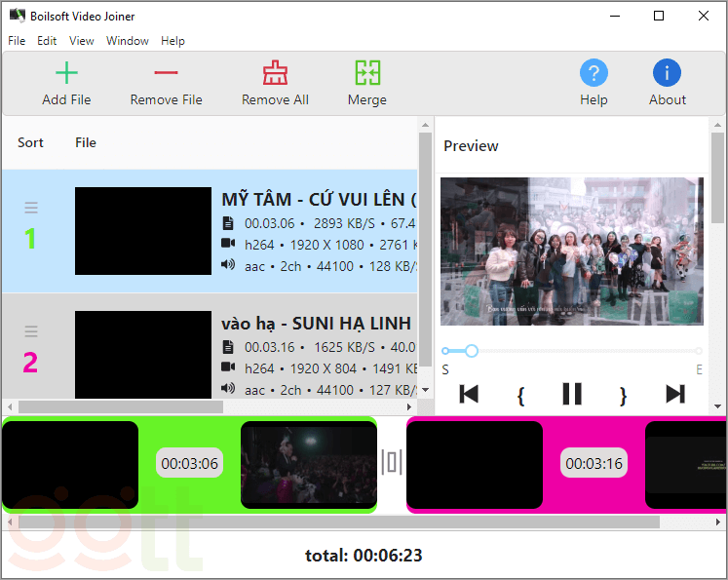Screen dimensions: 728x580
Task: Jump to end with next track button
Action: point(674,394)
